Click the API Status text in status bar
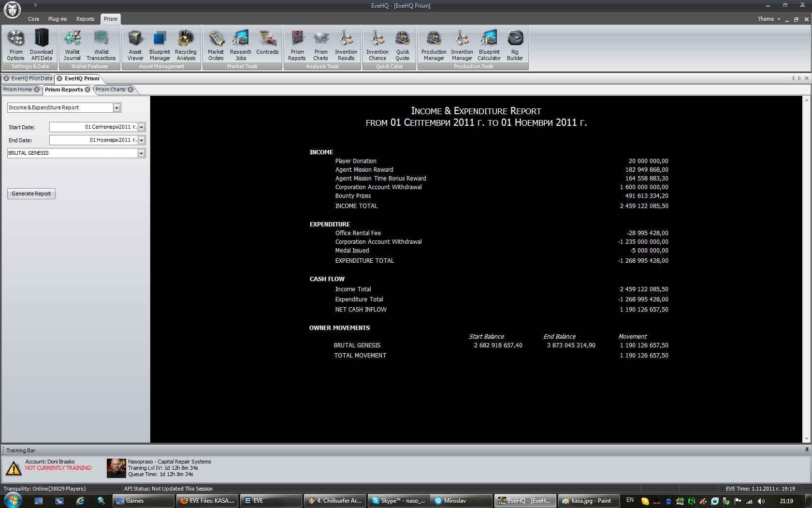The image size is (812, 508). 168,489
